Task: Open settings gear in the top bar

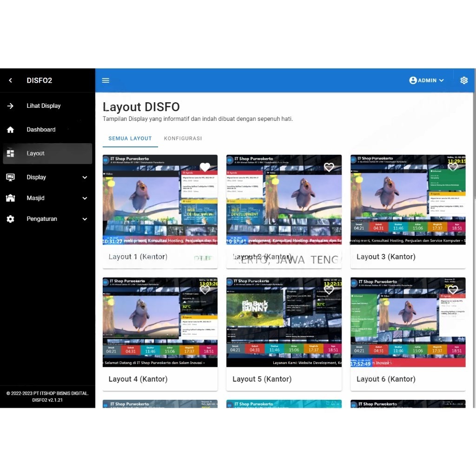Action: 464,80
